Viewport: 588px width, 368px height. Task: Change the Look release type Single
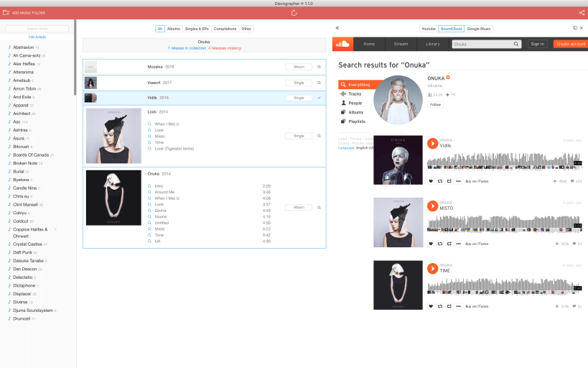coord(299,136)
